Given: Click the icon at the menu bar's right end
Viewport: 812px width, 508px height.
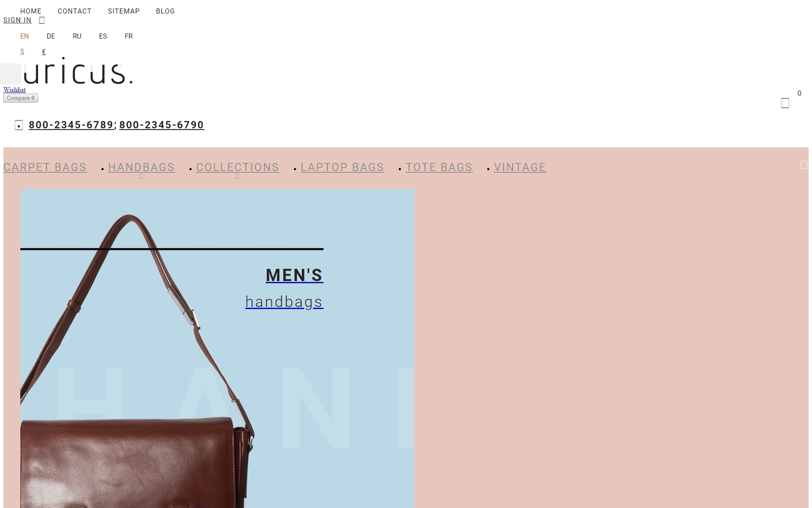Looking at the screenshot, I should tap(803, 165).
